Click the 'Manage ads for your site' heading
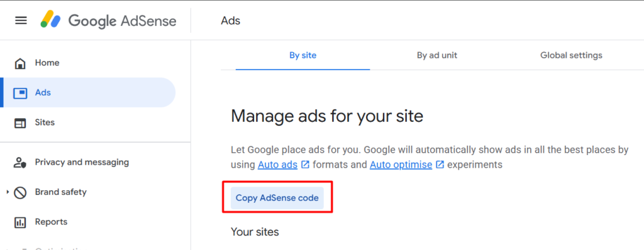644x250 pixels. tap(327, 116)
